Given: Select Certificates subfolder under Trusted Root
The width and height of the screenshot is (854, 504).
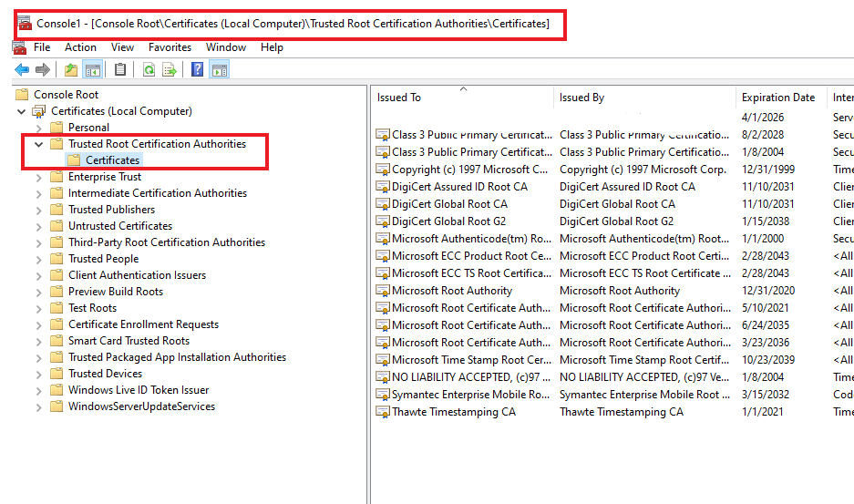Looking at the screenshot, I should (x=113, y=160).
